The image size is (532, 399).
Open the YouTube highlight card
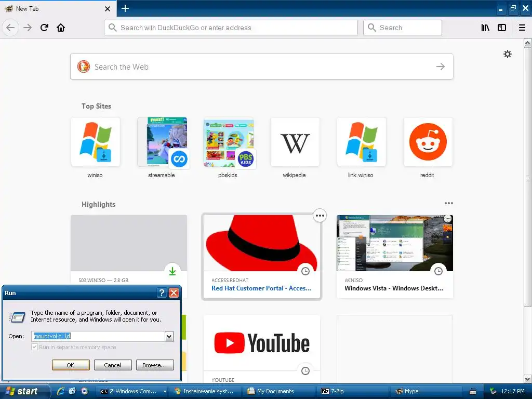[x=262, y=349]
